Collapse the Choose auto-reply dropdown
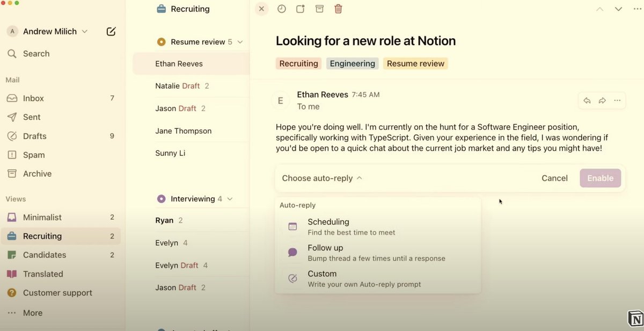 point(322,178)
